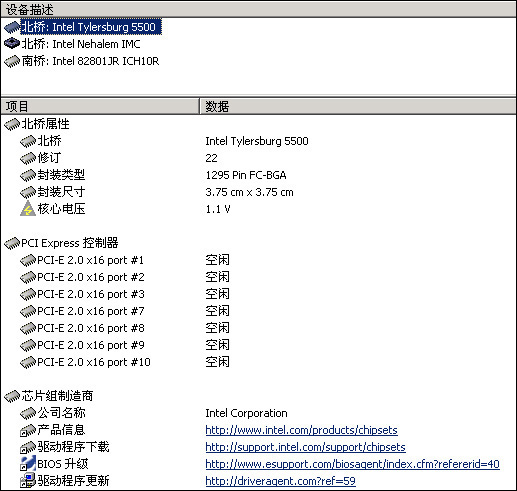The width and height of the screenshot is (517, 491).
Task: Click the 公司名称 label
Action: click(x=61, y=413)
